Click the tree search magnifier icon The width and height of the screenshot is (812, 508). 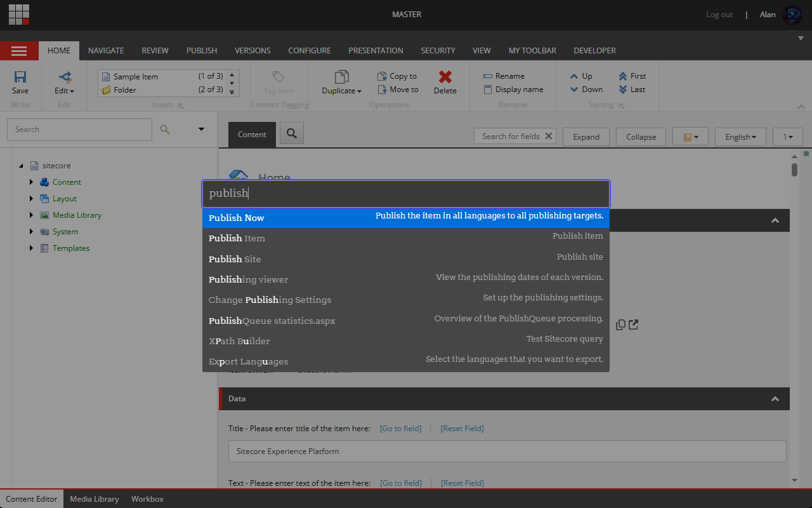(x=165, y=130)
